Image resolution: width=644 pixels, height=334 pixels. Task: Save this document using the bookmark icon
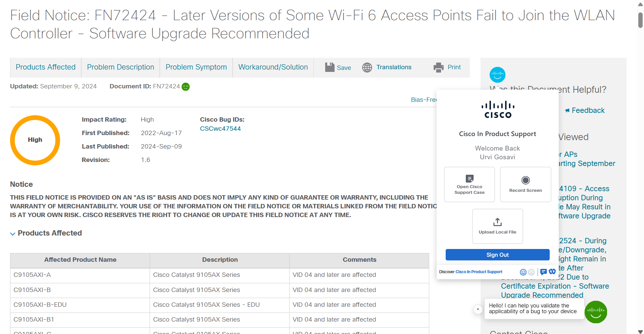(331, 67)
